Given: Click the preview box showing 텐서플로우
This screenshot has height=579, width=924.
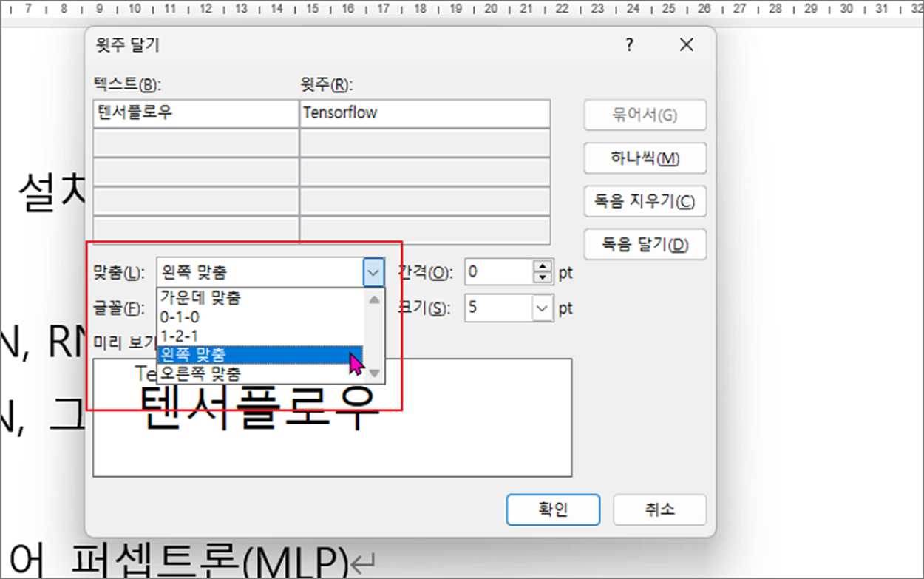Looking at the screenshot, I should [333, 418].
